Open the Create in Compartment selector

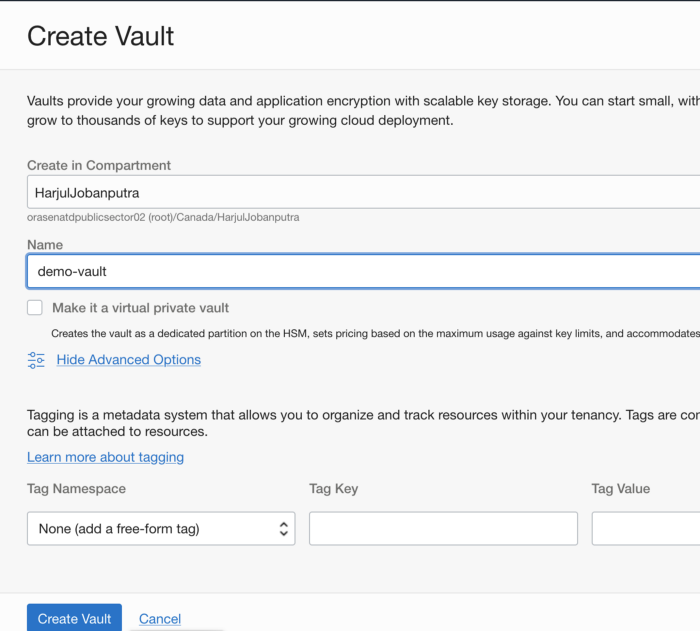[x=360, y=192]
